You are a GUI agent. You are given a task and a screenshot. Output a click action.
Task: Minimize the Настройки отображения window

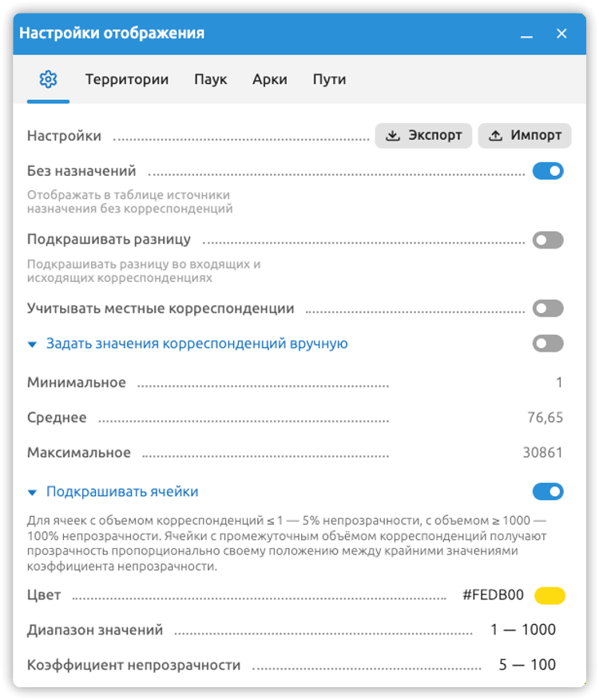pyautogui.click(x=526, y=34)
